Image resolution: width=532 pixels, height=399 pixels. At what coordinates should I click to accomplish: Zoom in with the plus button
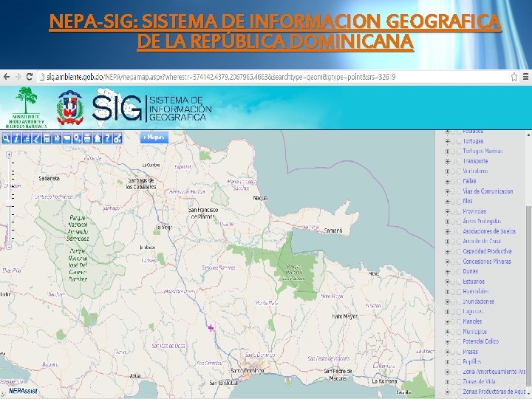pos(9,154)
